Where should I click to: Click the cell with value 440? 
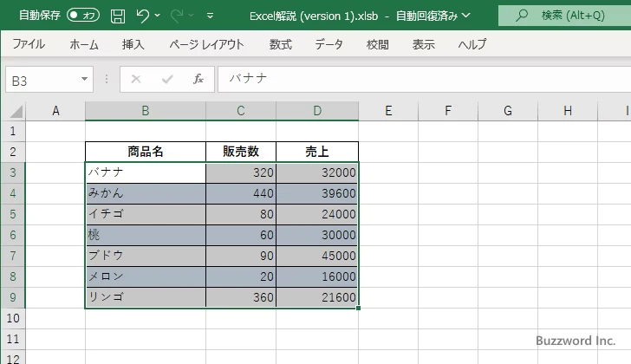(x=241, y=193)
